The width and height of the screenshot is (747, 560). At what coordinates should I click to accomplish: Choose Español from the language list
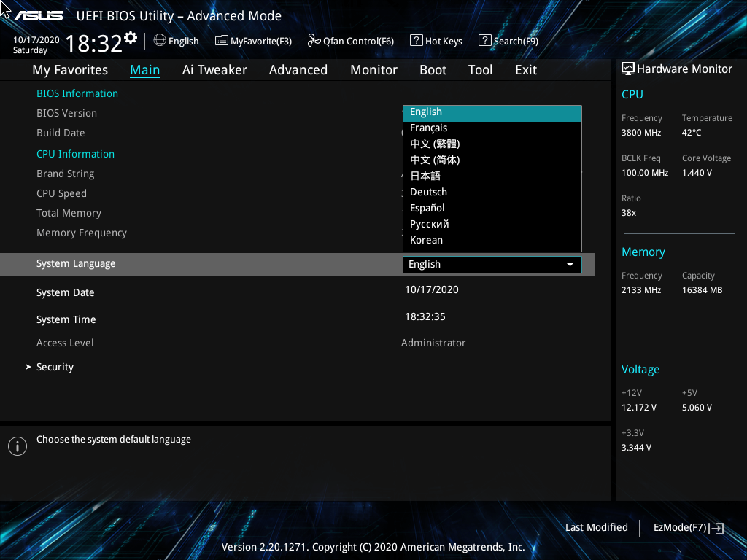(x=492, y=208)
